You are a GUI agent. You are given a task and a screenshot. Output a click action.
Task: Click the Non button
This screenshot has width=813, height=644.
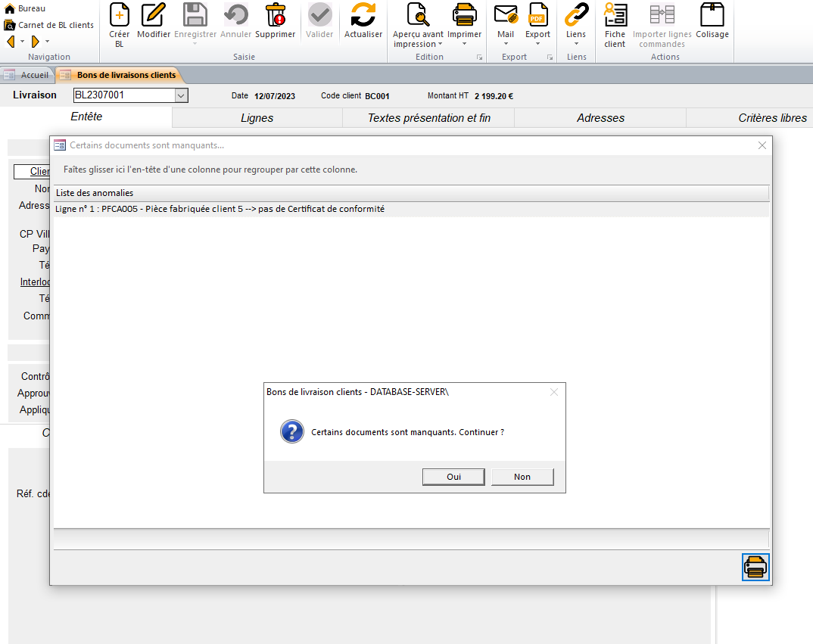522,477
